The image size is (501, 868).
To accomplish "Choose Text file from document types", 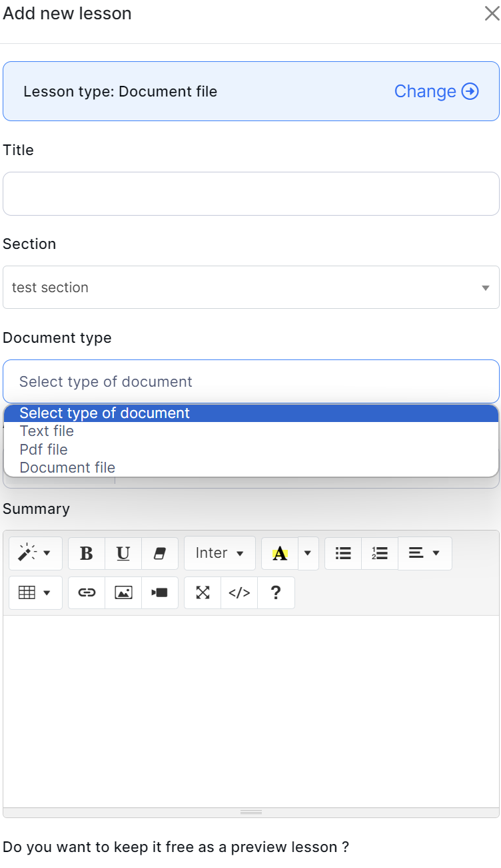I will pos(47,431).
